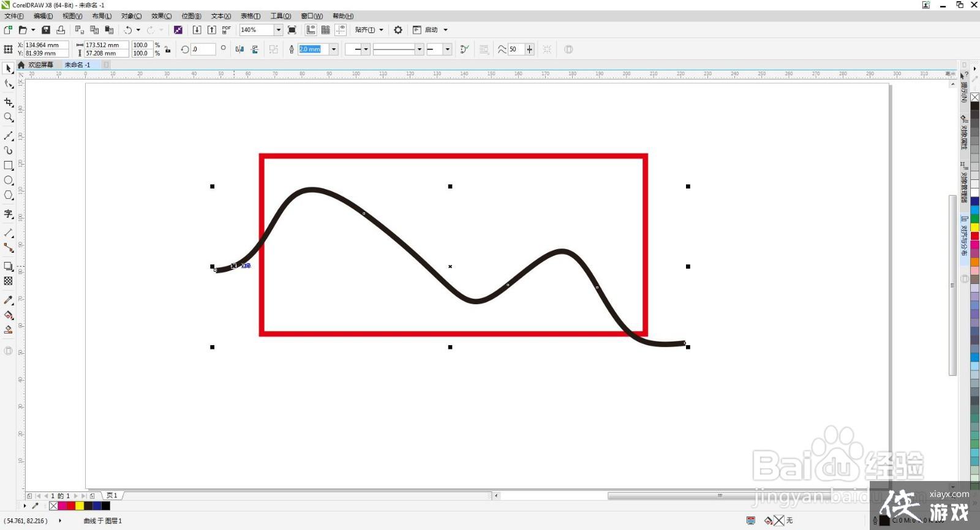Click the Print icon

(61, 29)
